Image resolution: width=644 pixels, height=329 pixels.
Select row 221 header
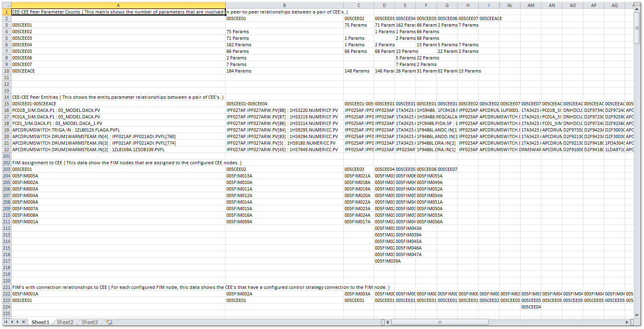coord(7,287)
